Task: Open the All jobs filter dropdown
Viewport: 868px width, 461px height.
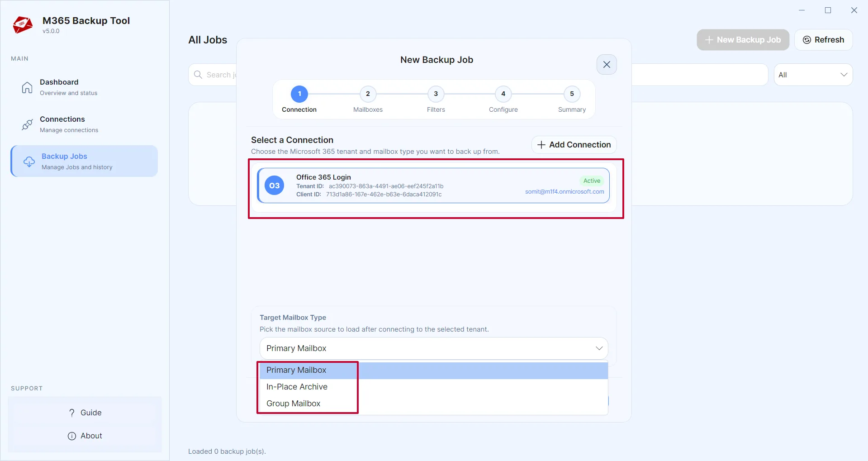Action: pos(813,75)
